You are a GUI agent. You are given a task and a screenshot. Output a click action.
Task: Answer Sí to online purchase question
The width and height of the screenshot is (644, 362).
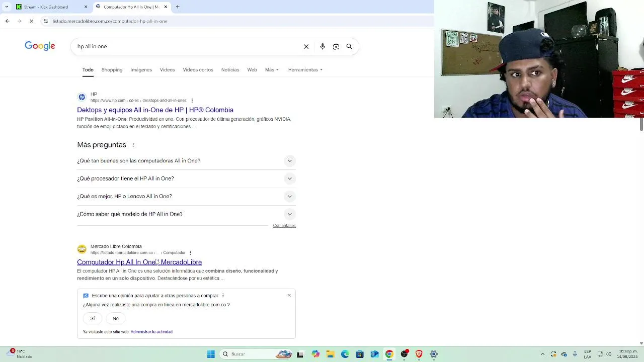click(93, 318)
